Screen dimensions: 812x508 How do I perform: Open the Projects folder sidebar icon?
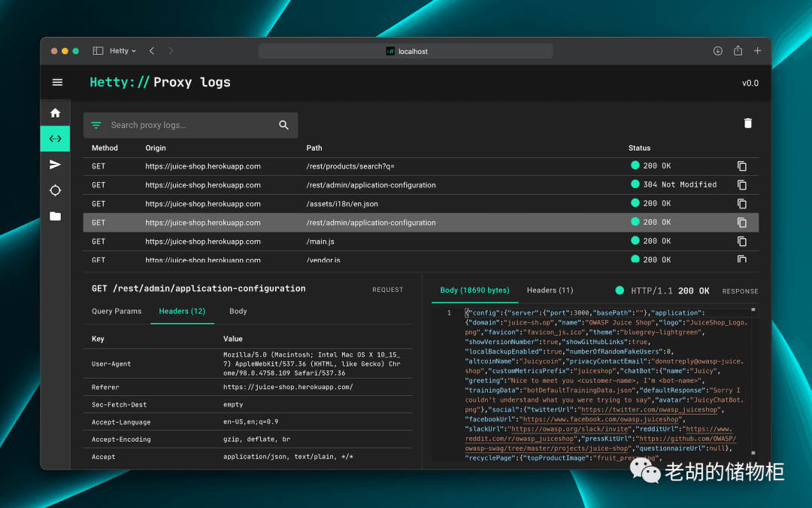[56, 216]
